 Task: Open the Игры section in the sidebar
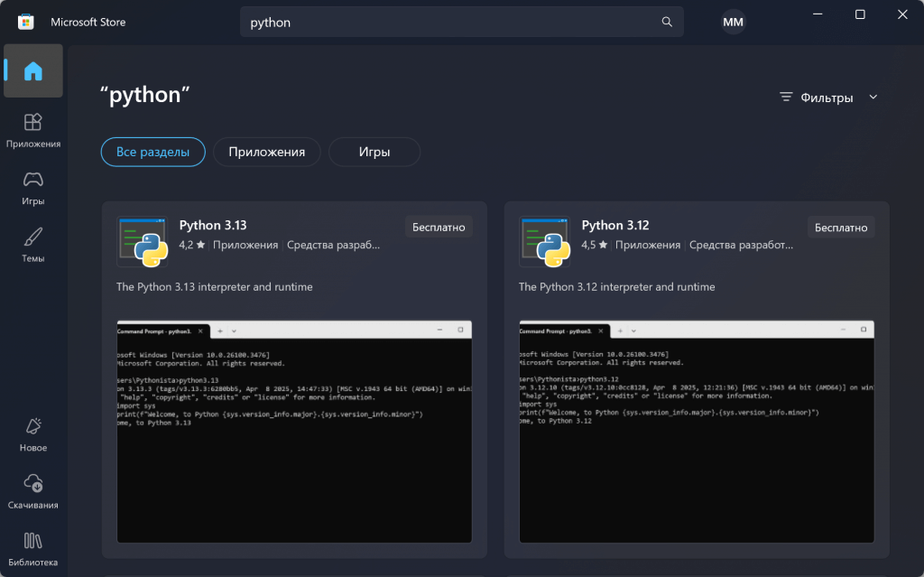click(x=33, y=188)
